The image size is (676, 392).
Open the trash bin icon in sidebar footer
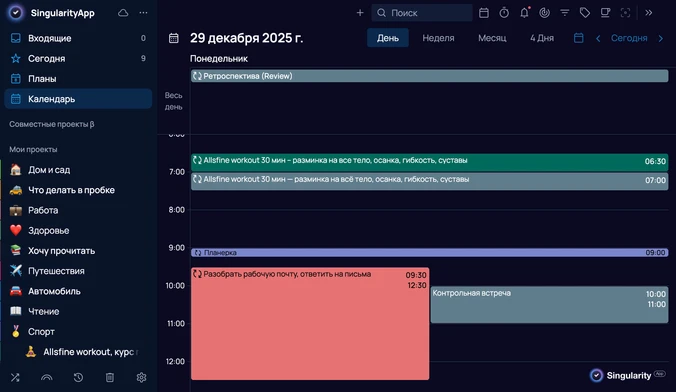(110, 377)
